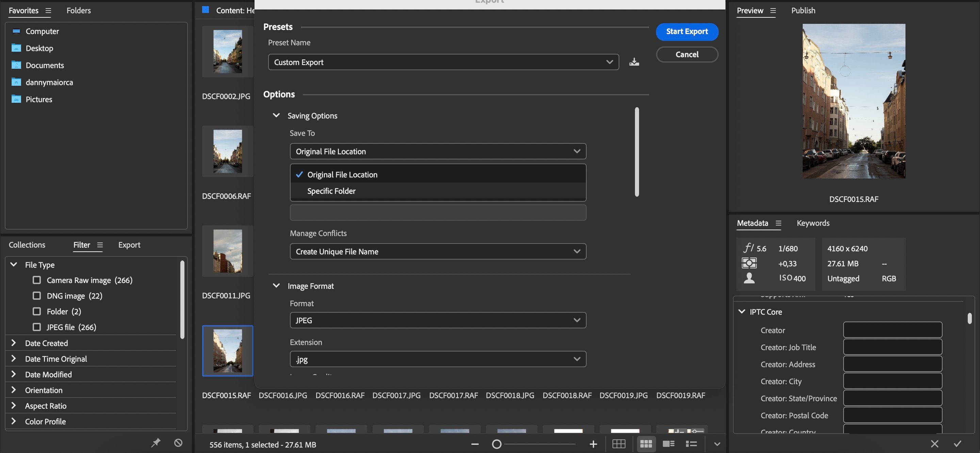Image resolution: width=980 pixels, height=453 pixels.
Task: Check the Camera Raw image filter
Action: pos(36,280)
